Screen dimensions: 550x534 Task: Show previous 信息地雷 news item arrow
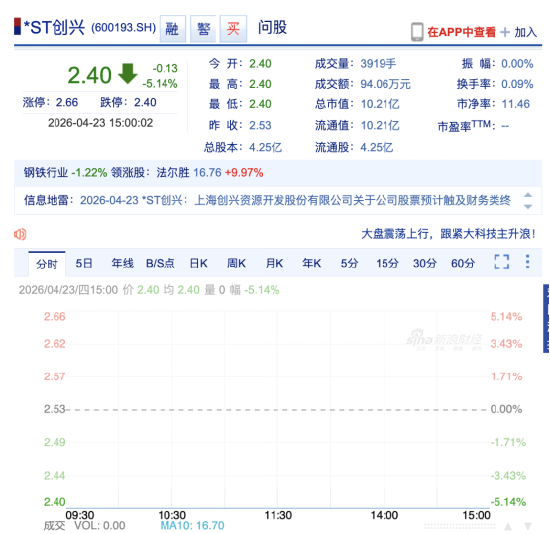point(528,195)
